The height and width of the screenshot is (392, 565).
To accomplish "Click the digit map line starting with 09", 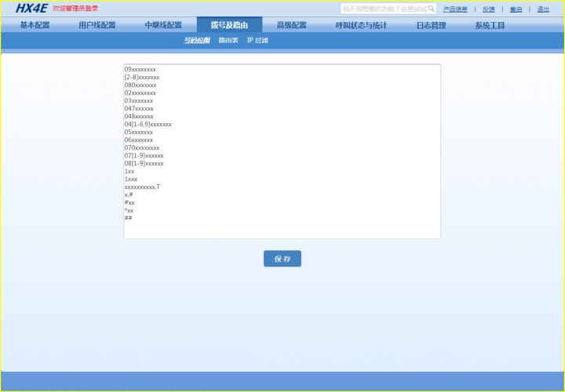I will pyautogui.click(x=140, y=70).
